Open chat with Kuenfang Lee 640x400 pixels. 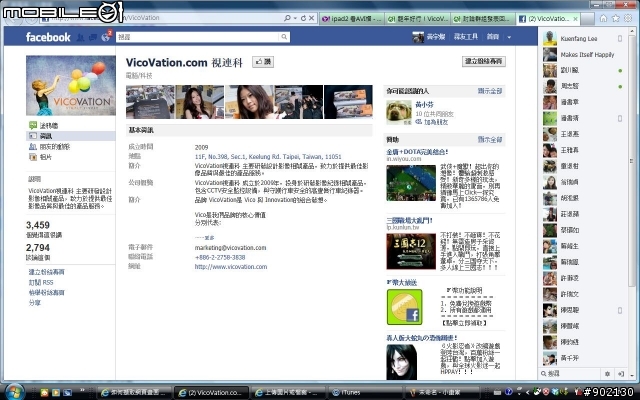[583, 39]
